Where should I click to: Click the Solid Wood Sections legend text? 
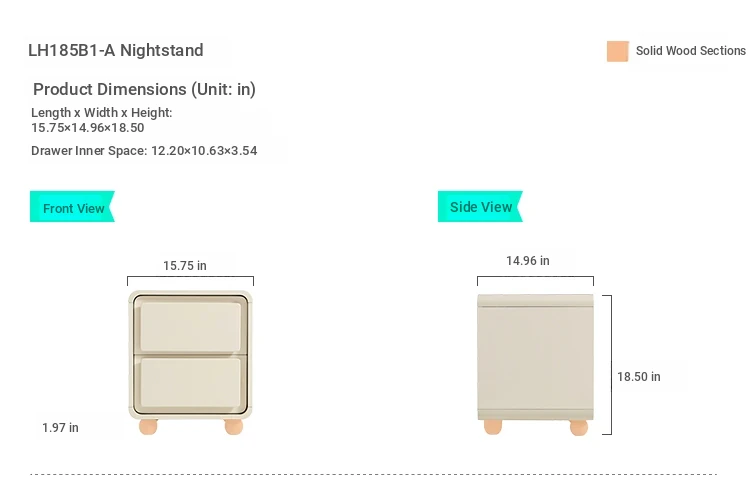[x=691, y=51]
